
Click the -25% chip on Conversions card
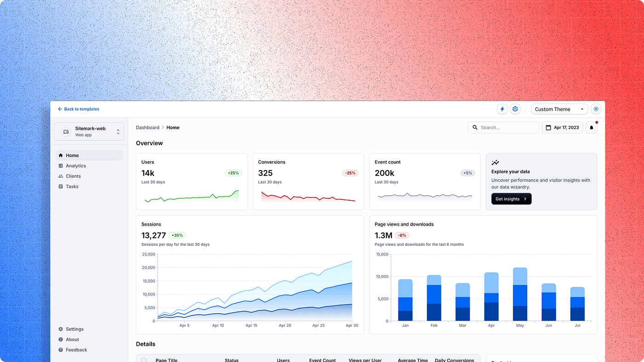coord(350,173)
